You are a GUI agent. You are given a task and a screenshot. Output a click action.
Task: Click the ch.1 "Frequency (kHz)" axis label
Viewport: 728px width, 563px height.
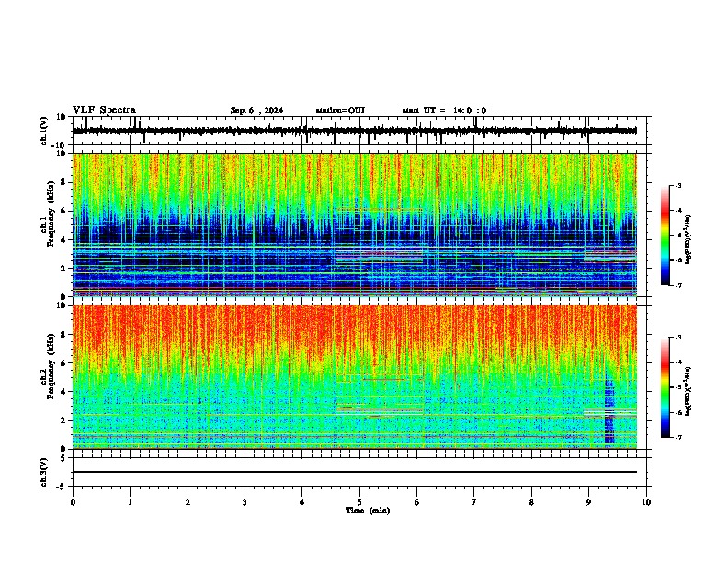51,213
